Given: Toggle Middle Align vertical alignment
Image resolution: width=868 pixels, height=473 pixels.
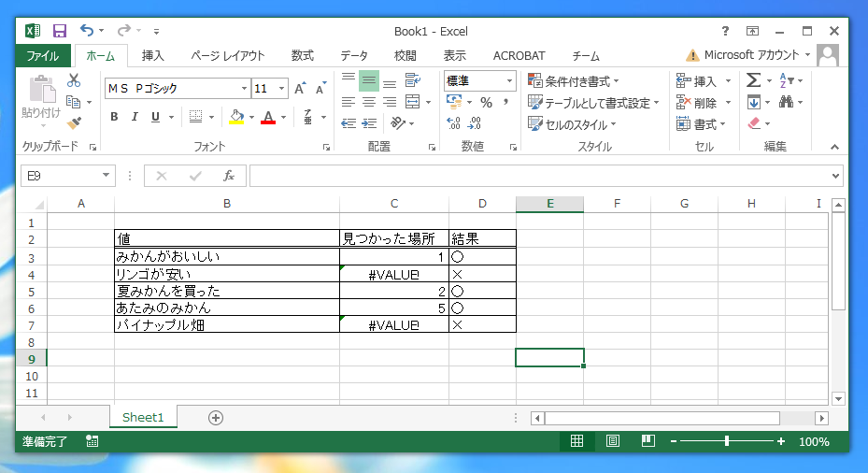Looking at the screenshot, I should tap(369, 81).
